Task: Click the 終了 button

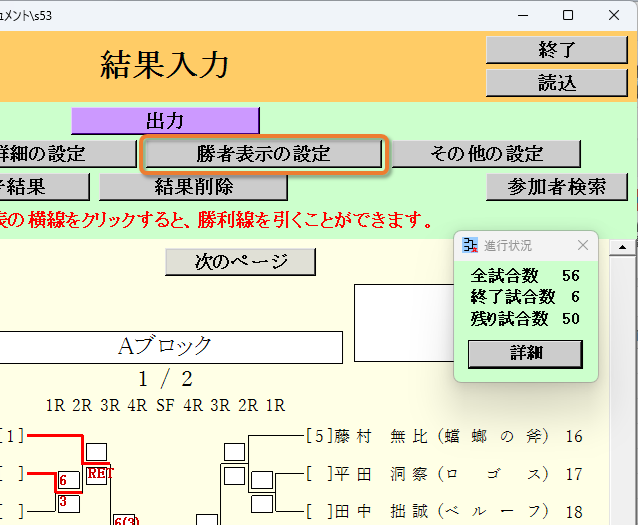Action: click(557, 50)
